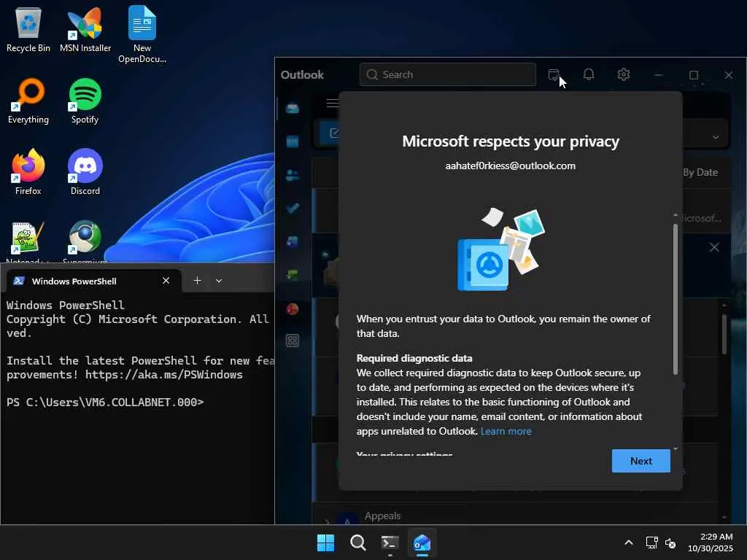This screenshot has width=747, height=560.
Task: Open Calendar in Outlook's left sidebar
Action: pos(293,141)
